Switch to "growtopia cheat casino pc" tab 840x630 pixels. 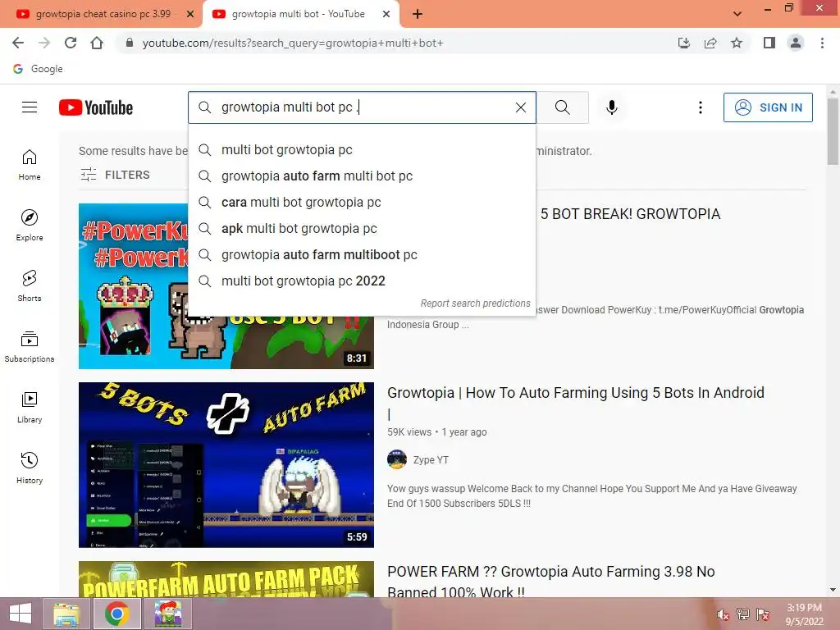coord(103,14)
